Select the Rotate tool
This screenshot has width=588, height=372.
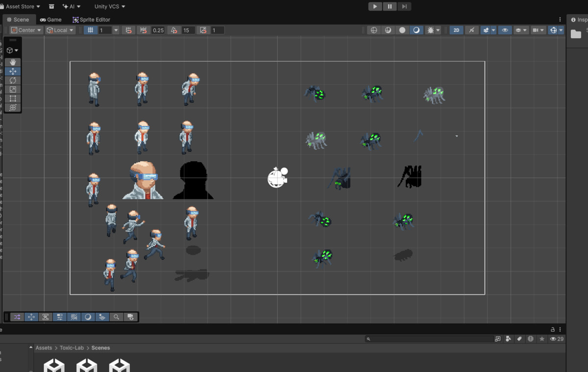point(13,80)
